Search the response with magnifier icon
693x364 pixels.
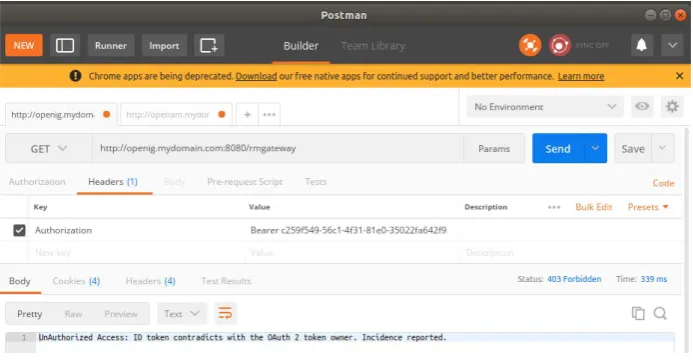pos(660,313)
